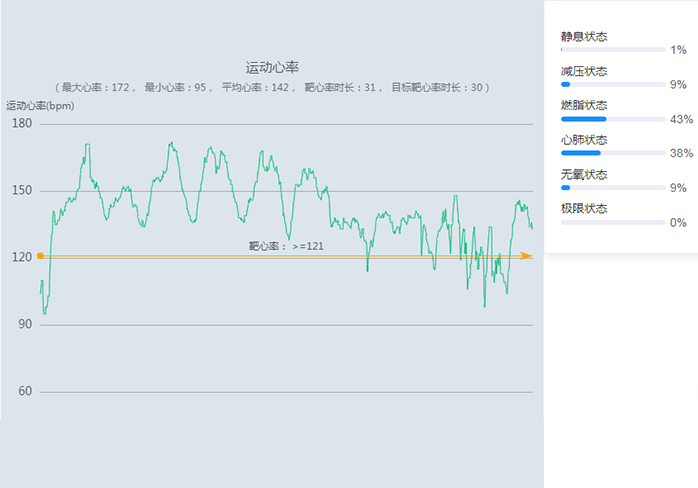
Task: Click the 运动心率(bpm) y-axis label
Action: pos(38,105)
